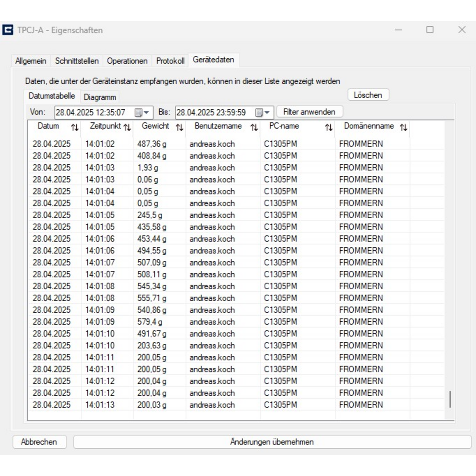This screenshot has height=476, width=476.
Task: Apply the filter with Filter anwenden
Action: click(x=309, y=112)
